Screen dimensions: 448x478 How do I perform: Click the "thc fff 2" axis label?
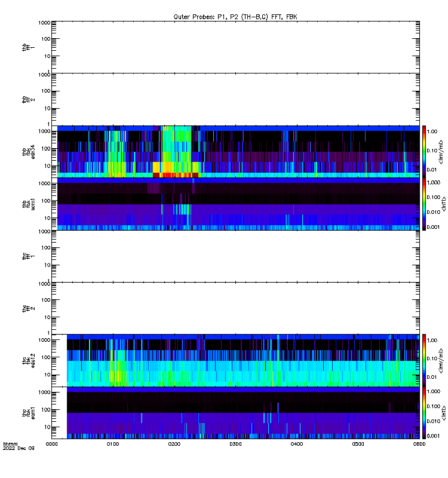coord(28,308)
